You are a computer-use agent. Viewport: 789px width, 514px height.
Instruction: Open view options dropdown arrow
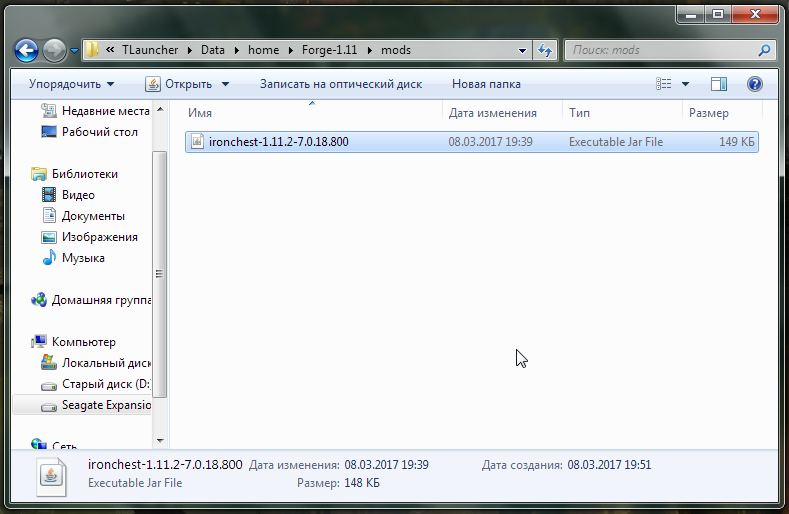685,84
